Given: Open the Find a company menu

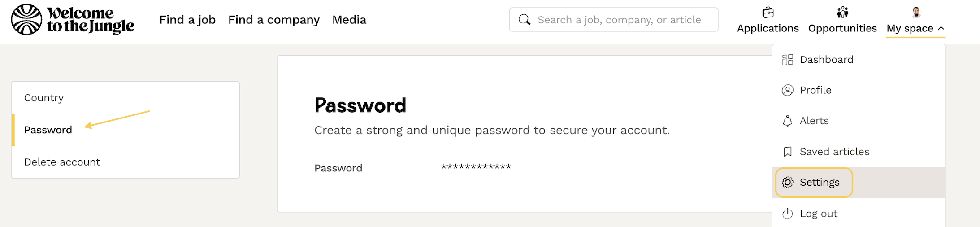Looking at the screenshot, I should (274, 20).
